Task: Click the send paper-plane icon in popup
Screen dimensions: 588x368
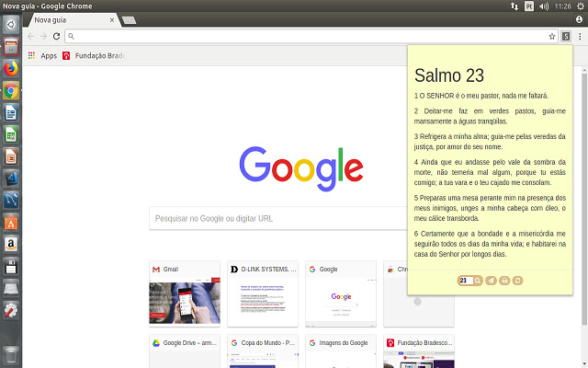Action: (x=491, y=281)
